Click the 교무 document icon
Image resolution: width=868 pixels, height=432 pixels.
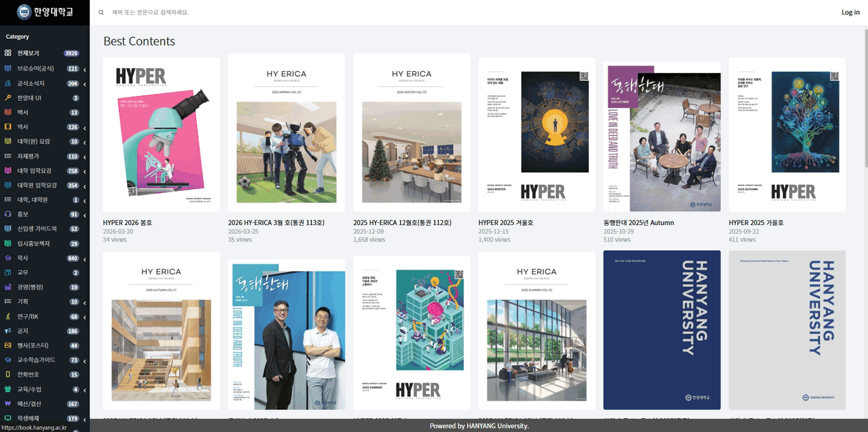click(x=8, y=273)
